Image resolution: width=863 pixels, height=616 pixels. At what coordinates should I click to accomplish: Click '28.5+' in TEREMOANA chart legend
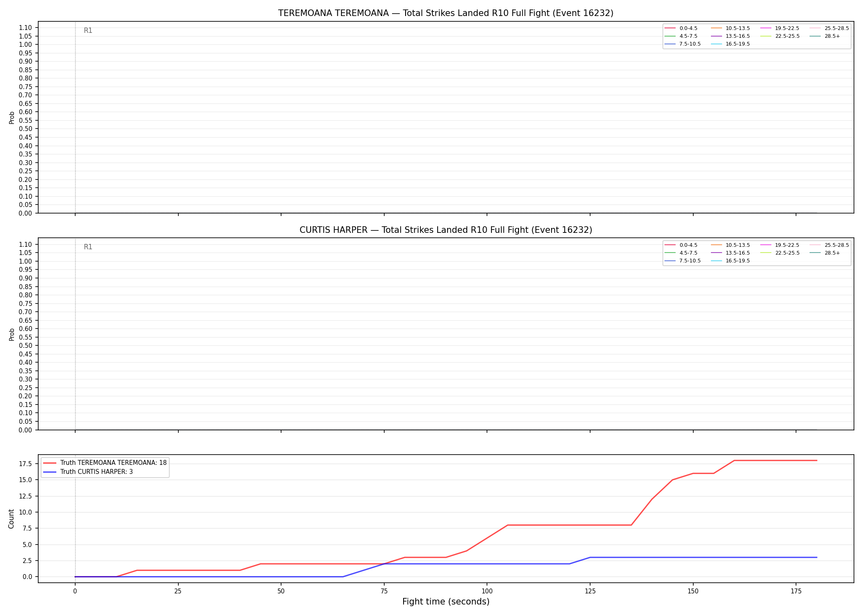832,36
